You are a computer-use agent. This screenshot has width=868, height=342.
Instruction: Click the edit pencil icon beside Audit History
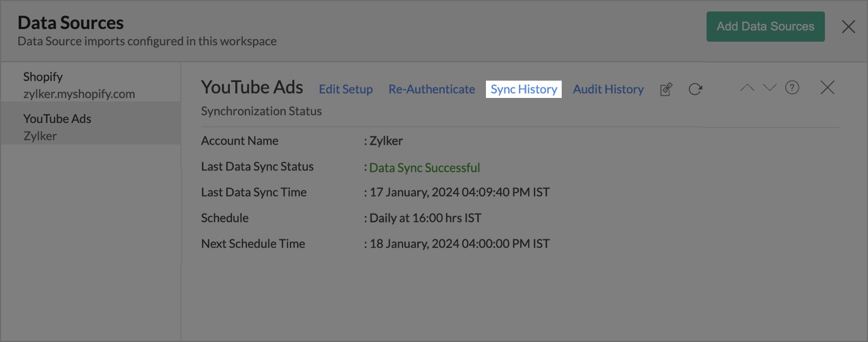tap(666, 89)
